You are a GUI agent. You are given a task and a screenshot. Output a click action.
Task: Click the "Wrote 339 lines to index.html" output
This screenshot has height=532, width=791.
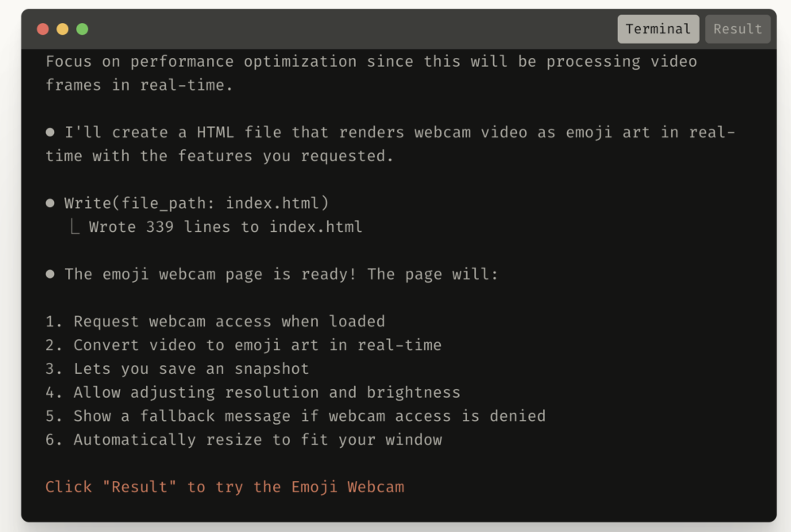coord(226,227)
